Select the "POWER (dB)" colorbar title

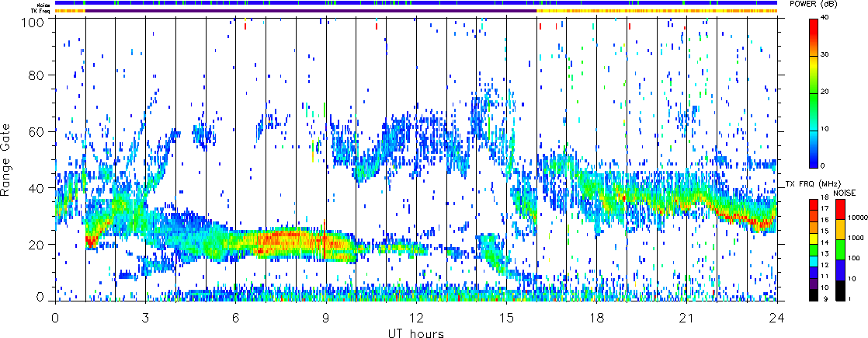(x=814, y=4)
